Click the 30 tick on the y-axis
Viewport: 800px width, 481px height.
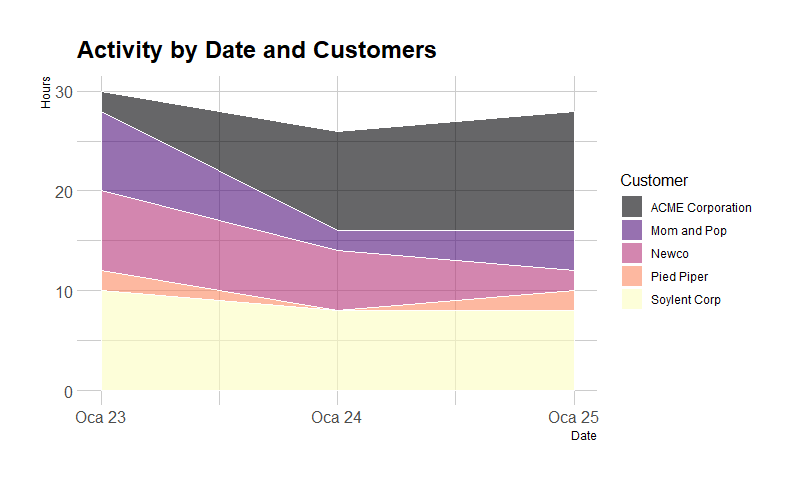(x=64, y=92)
